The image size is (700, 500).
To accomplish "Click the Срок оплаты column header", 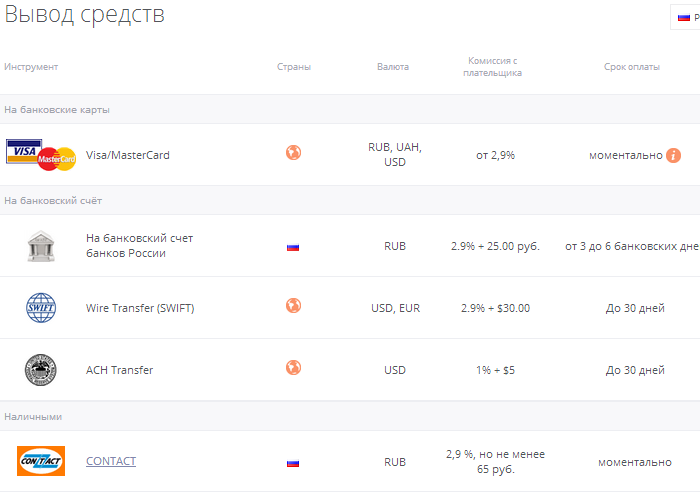I will [x=632, y=67].
